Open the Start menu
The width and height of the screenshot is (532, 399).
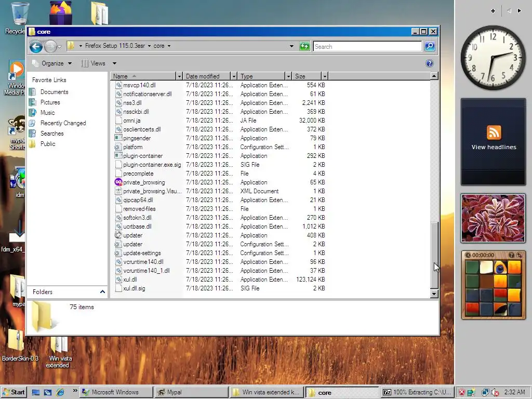click(14, 392)
